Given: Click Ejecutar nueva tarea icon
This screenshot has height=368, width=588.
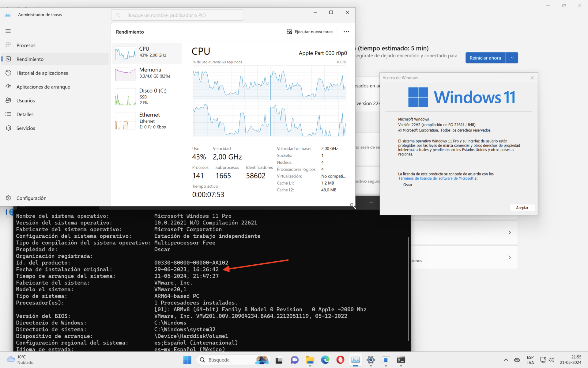Looking at the screenshot, I should (289, 32).
